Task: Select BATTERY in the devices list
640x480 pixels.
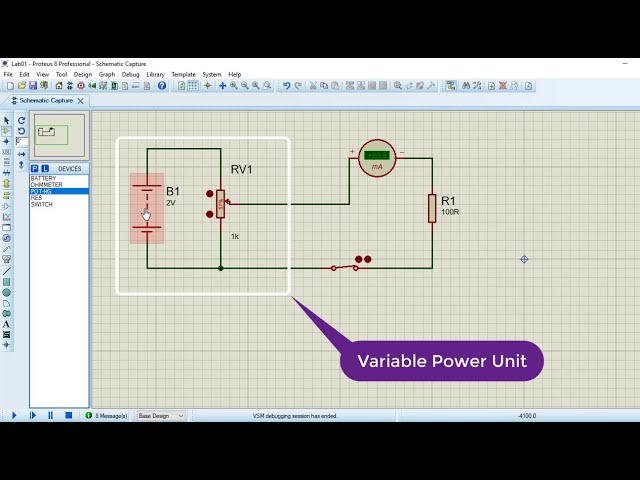Action: [x=59, y=178]
